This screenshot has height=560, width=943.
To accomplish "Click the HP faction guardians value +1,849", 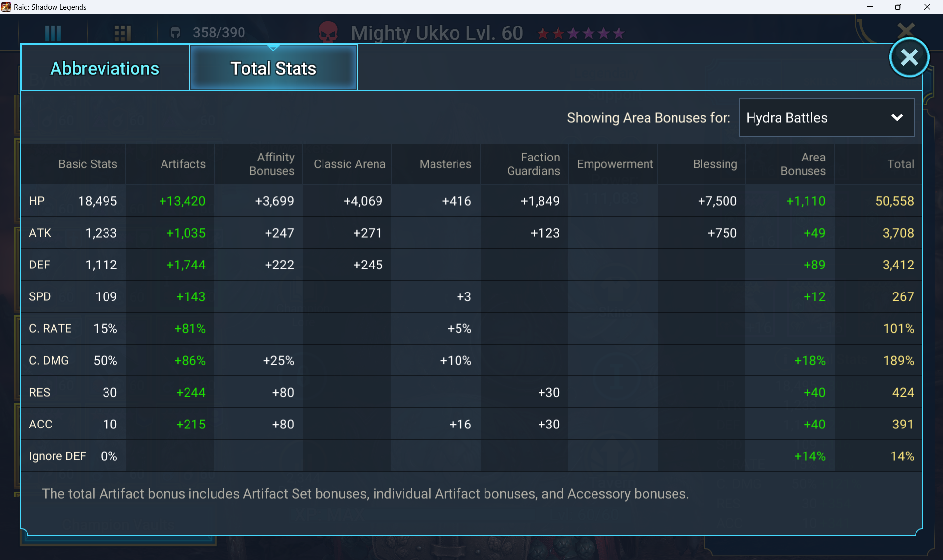I will [x=540, y=201].
